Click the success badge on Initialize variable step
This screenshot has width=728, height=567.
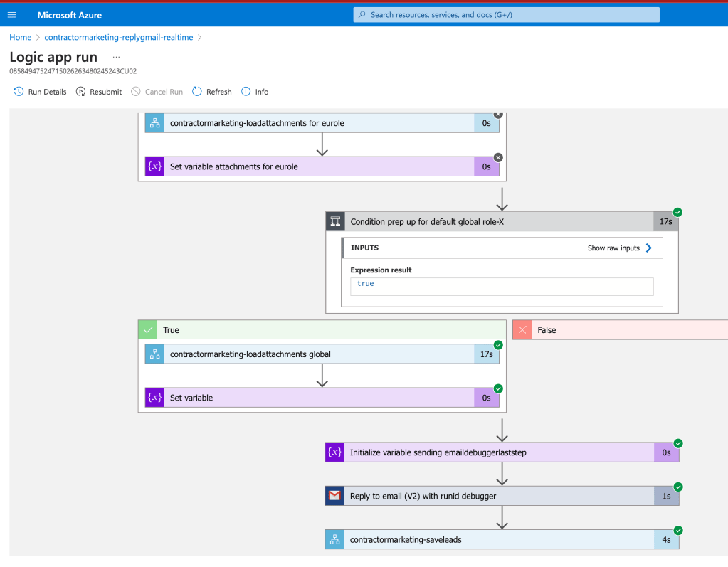pyautogui.click(x=678, y=443)
